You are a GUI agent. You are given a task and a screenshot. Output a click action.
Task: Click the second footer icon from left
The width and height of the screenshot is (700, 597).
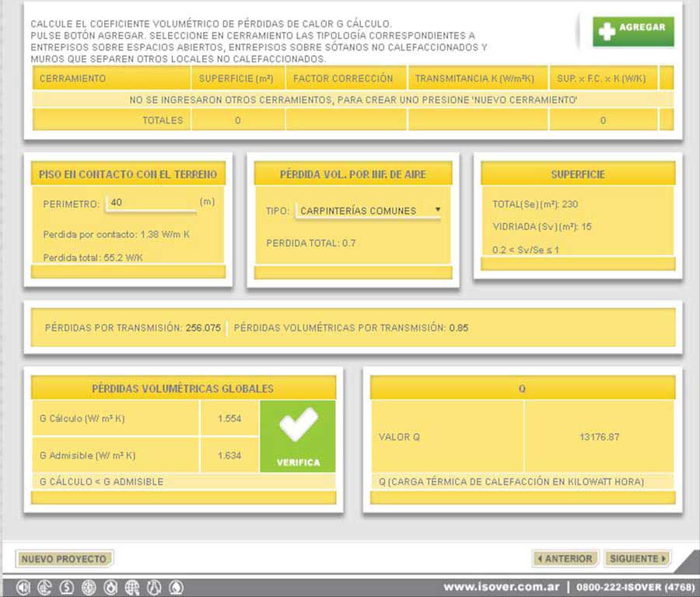click(x=44, y=588)
